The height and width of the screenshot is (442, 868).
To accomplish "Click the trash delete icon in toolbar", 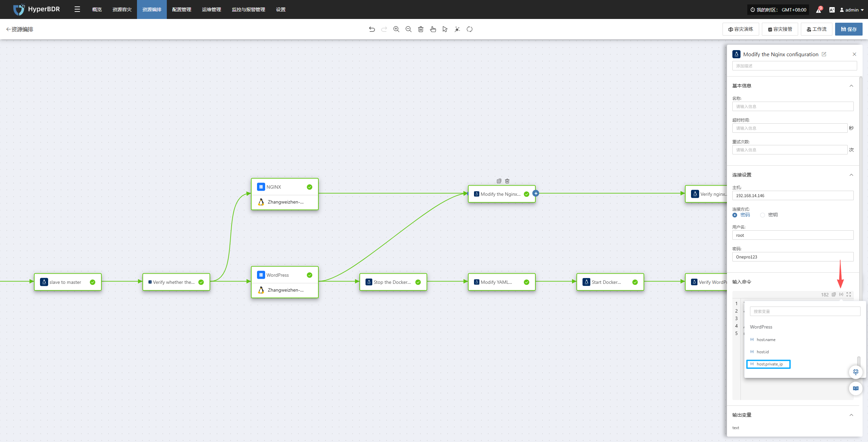I will 420,29.
